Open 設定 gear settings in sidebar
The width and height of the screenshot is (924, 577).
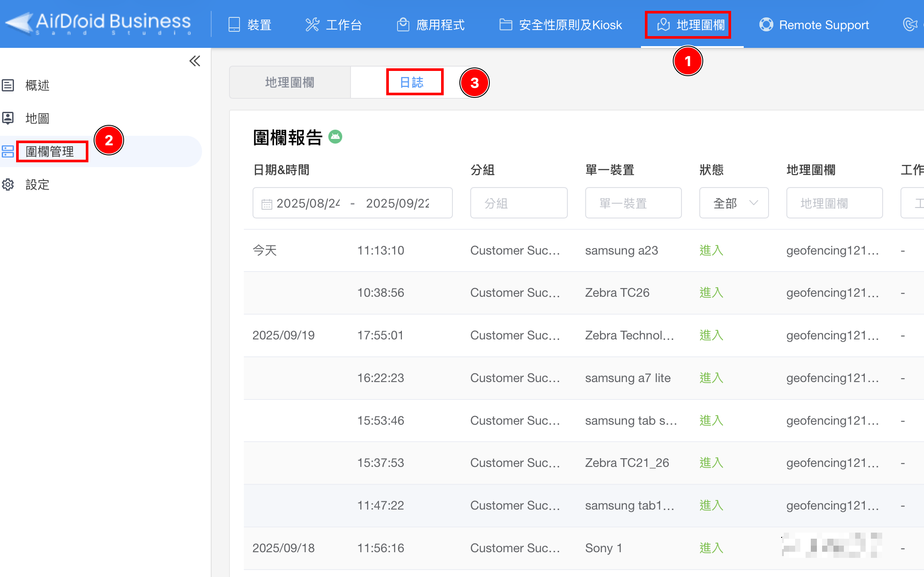37,185
